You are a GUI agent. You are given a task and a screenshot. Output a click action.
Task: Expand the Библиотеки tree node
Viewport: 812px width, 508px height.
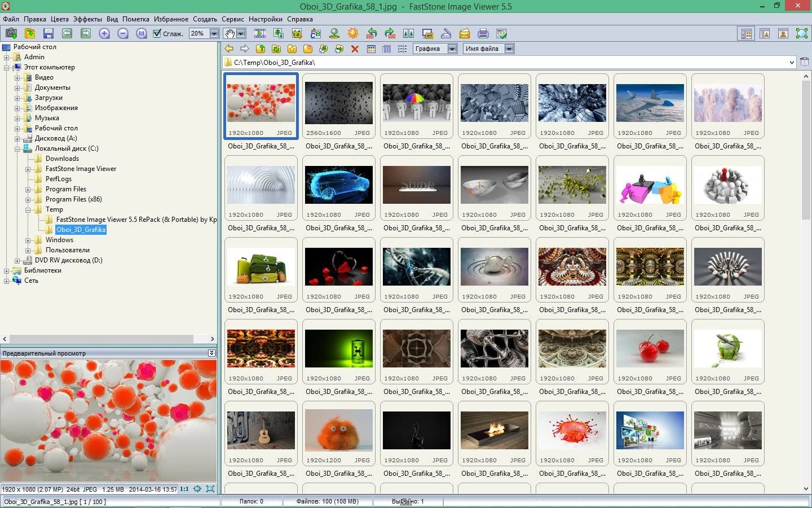coord(6,270)
